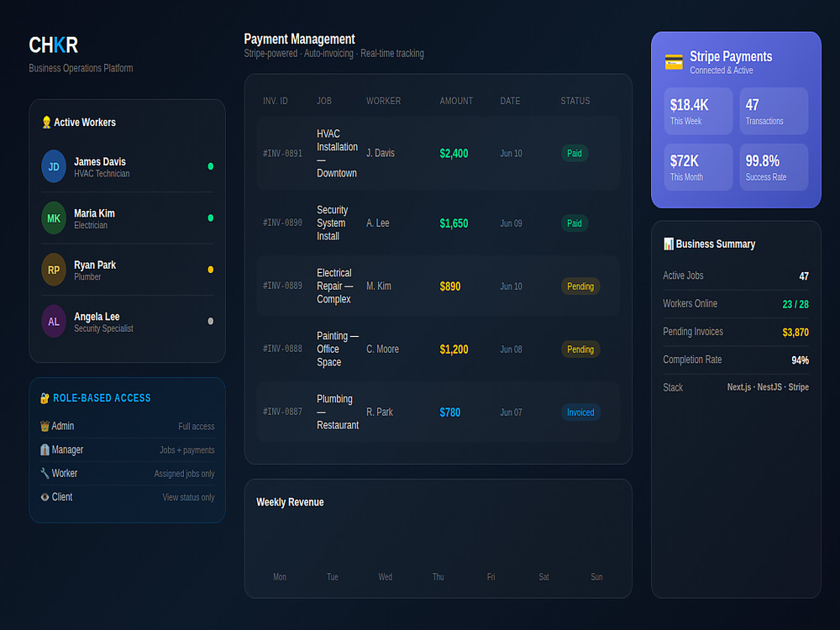Click the Payment Management heading
The height and width of the screenshot is (630, 840).
click(300, 39)
